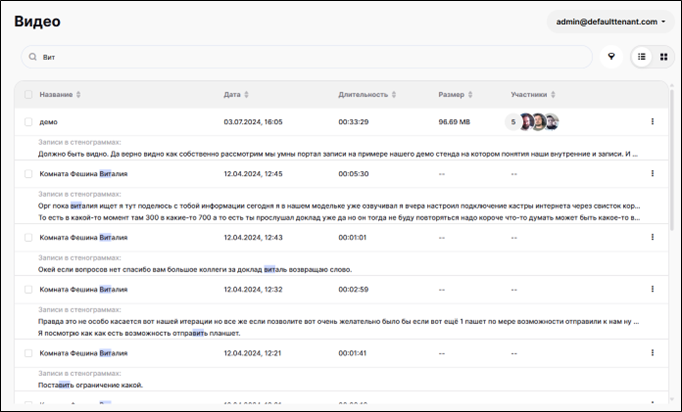Open three-dot menu for 12:43 recording

click(652, 238)
